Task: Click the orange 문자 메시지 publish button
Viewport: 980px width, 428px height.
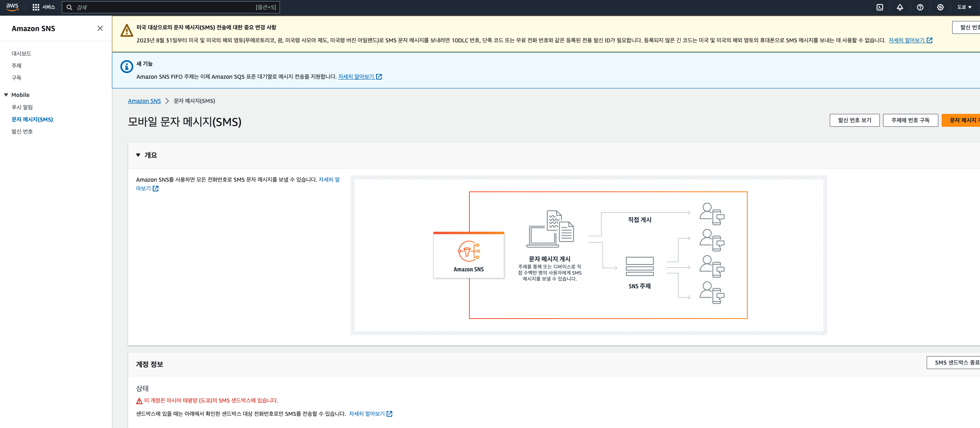Action: (961, 120)
